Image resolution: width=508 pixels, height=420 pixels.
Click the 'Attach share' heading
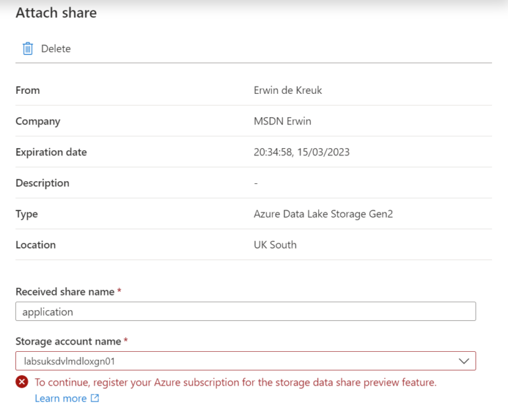point(56,13)
